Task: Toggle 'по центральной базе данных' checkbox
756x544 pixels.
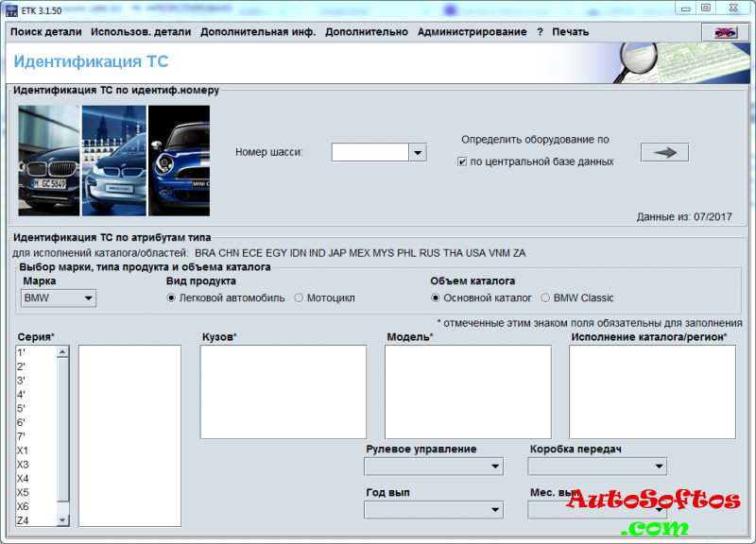Action: pyautogui.click(x=462, y=161)
